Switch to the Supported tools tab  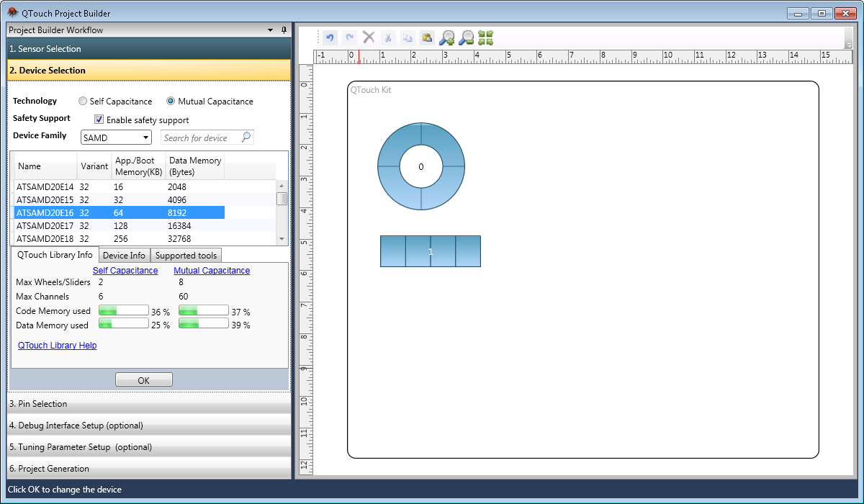click(186, 256)
